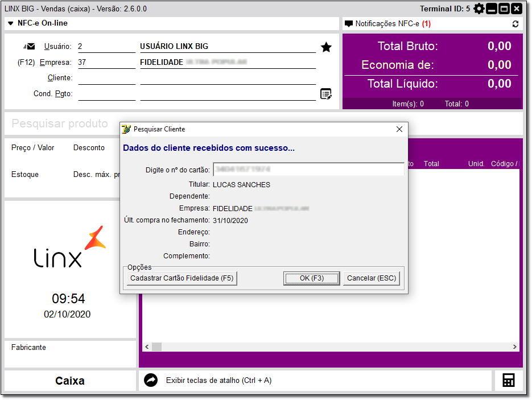Image resolution: width=532 pixels, height=400 pixels.
Task: Click the Cliente name field
Action: tap(228, 78)
